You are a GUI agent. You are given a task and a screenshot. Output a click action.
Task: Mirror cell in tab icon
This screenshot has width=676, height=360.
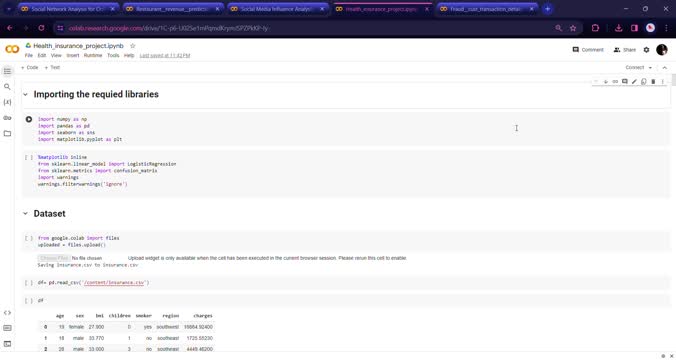[x=644, y=81]
